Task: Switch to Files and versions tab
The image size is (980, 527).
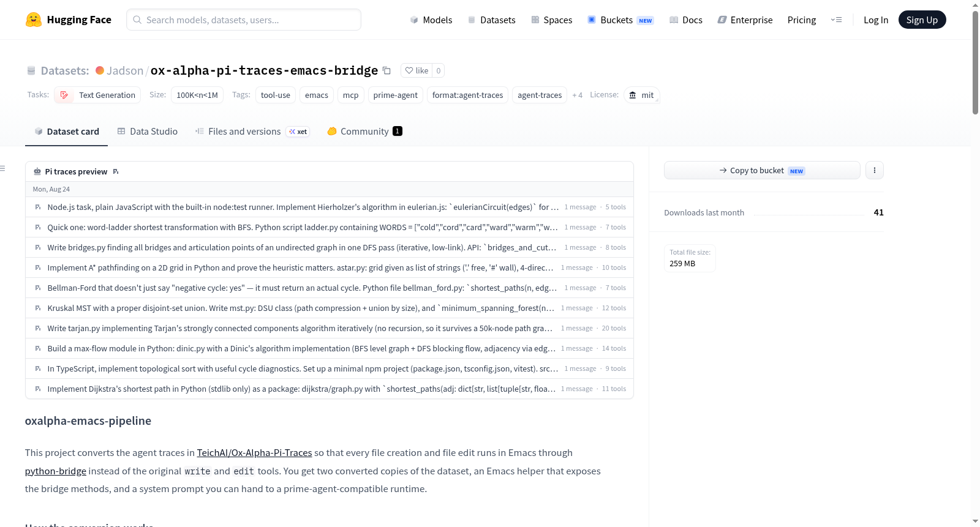Action: tap(252, 132)
